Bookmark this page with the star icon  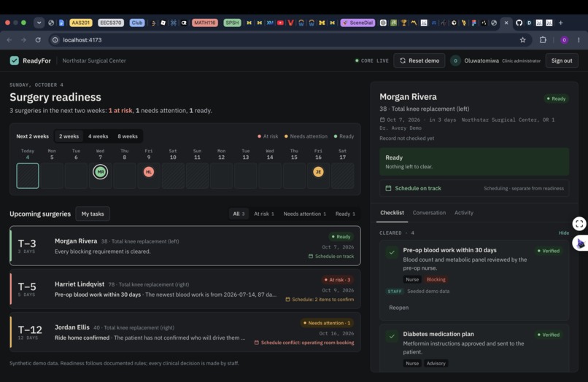523,40
